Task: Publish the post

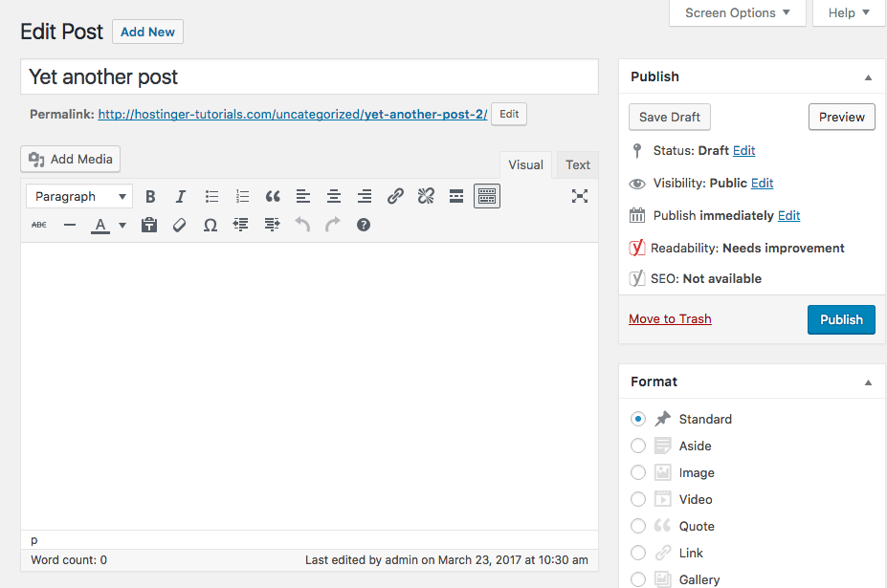Action: pos(840,319)
